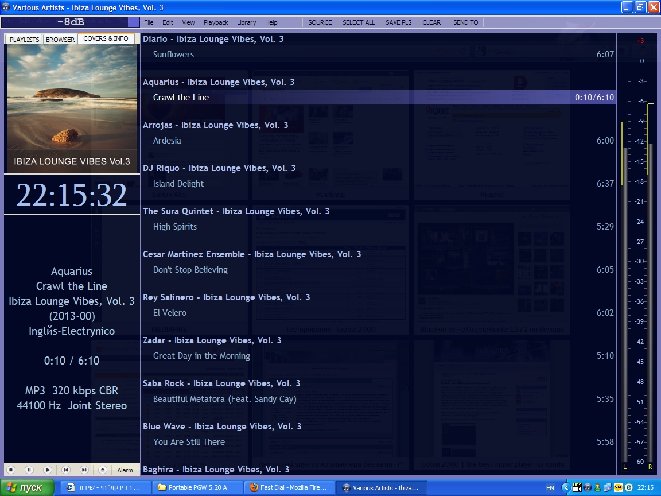Adjust the -8dB volume bar

(x=70, y=22)
